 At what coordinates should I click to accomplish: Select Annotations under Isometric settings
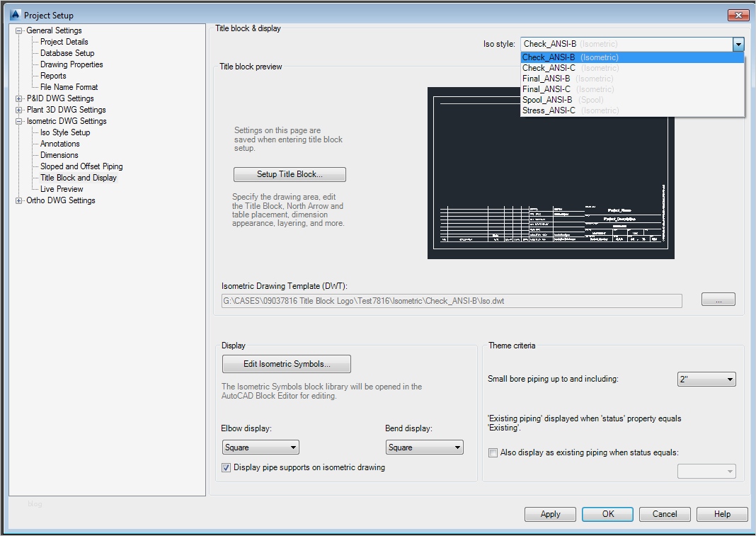[59, 144]
